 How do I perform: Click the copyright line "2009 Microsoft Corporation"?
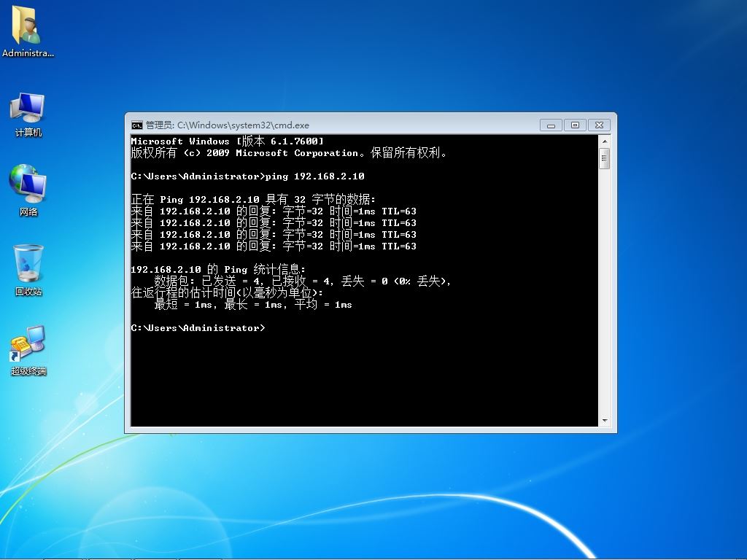pos(282,153)
